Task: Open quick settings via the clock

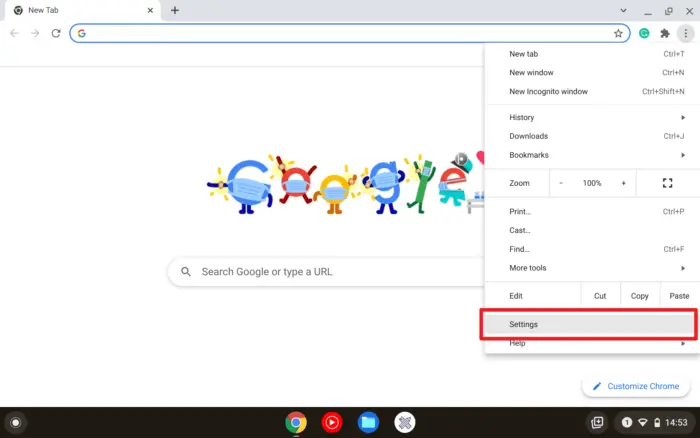Action: pyautogui.click(x=676, y=422)
